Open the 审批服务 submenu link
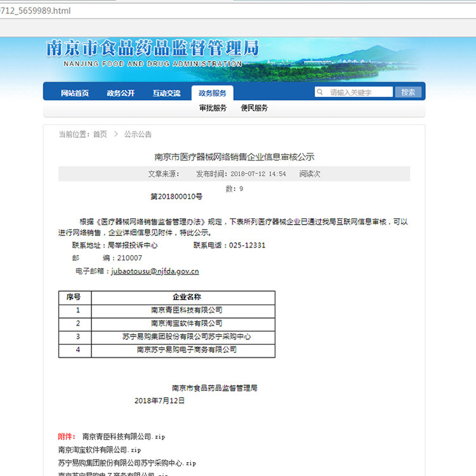Screen dimensions: 476x476 tap(213, 108)
